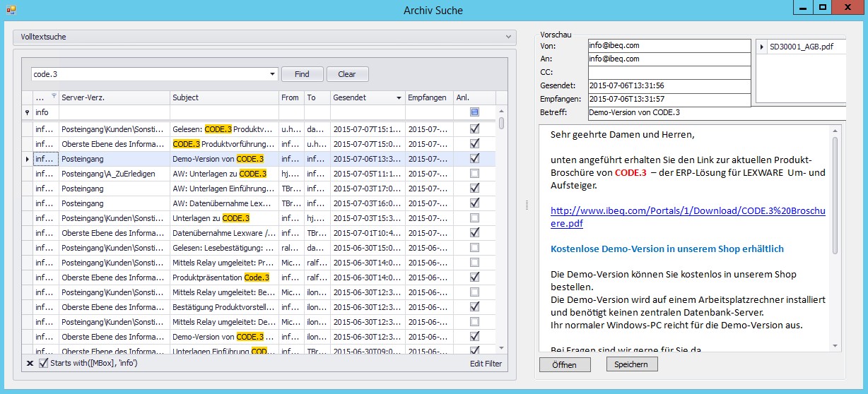
Task: Click the Von field in Vorschau
Action: (x=669, y=45)
